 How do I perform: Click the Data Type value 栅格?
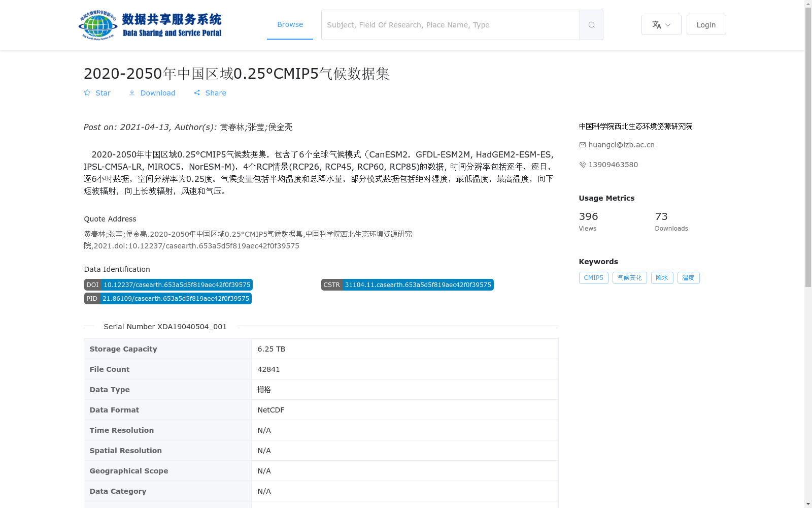tap(264, 390)
